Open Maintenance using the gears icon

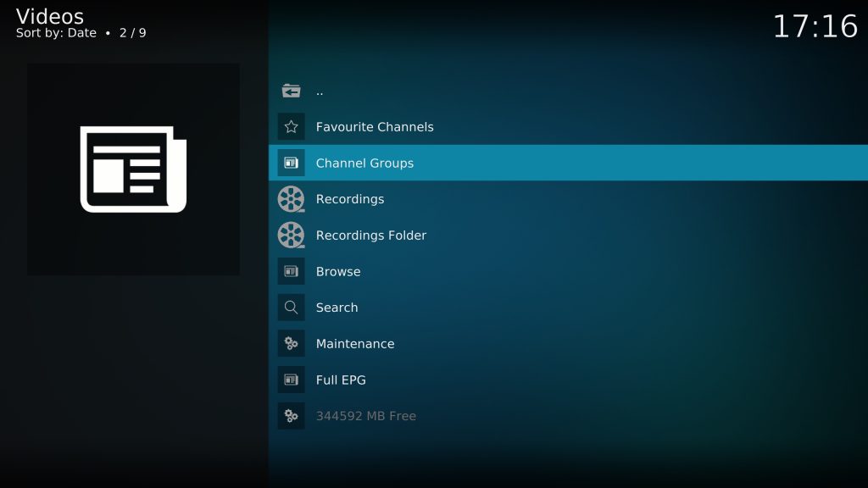click(x=292, y=343)
